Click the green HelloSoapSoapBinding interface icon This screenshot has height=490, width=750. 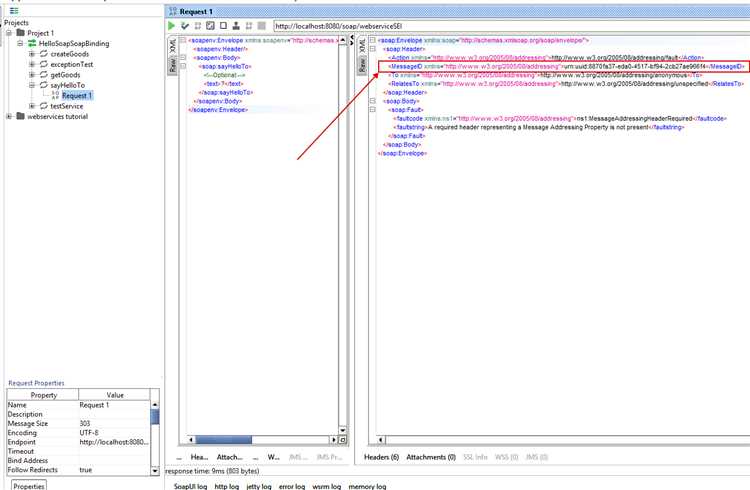pyautogui.click(x=32, y=43)
